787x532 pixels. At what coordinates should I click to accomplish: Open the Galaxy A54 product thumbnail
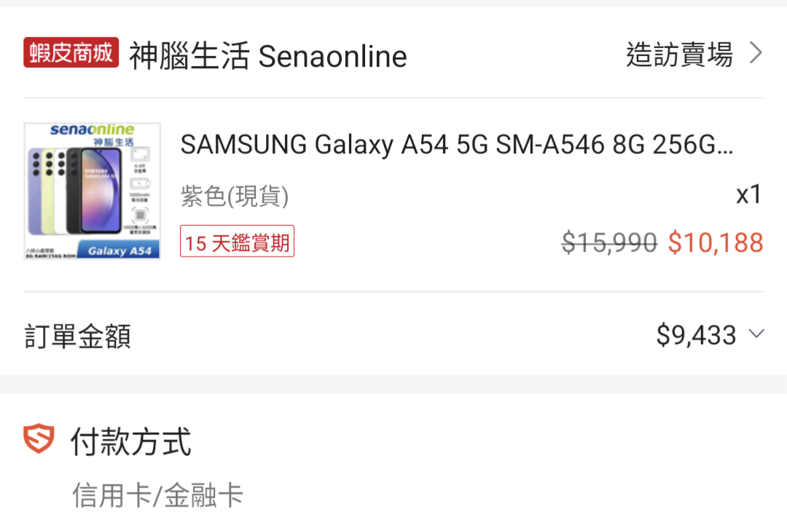93,191
